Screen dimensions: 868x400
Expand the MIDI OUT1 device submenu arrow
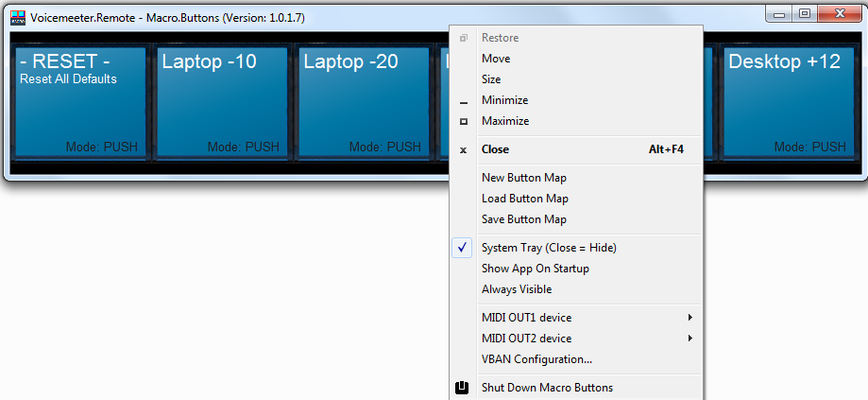click(x=690, y=318)
